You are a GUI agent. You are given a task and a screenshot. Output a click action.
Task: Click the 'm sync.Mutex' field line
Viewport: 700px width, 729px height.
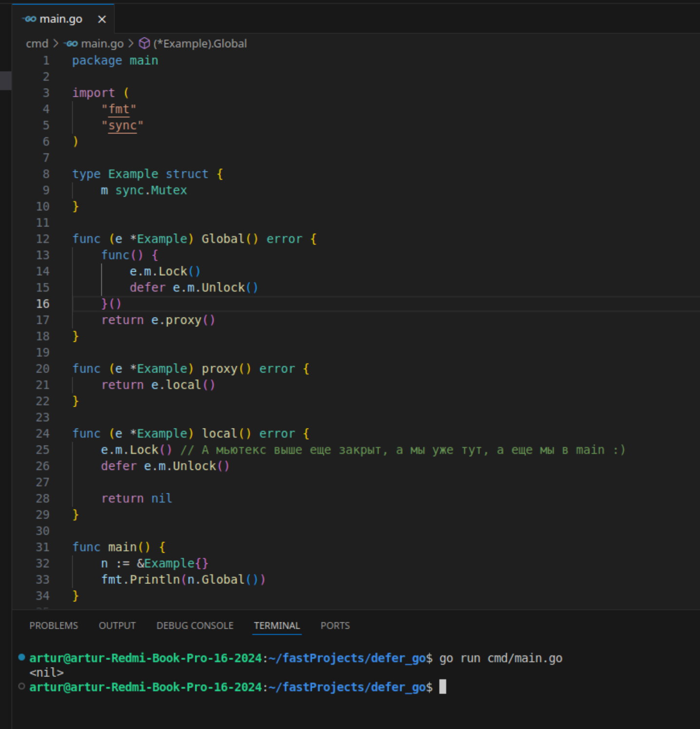(x=144, y=190)
